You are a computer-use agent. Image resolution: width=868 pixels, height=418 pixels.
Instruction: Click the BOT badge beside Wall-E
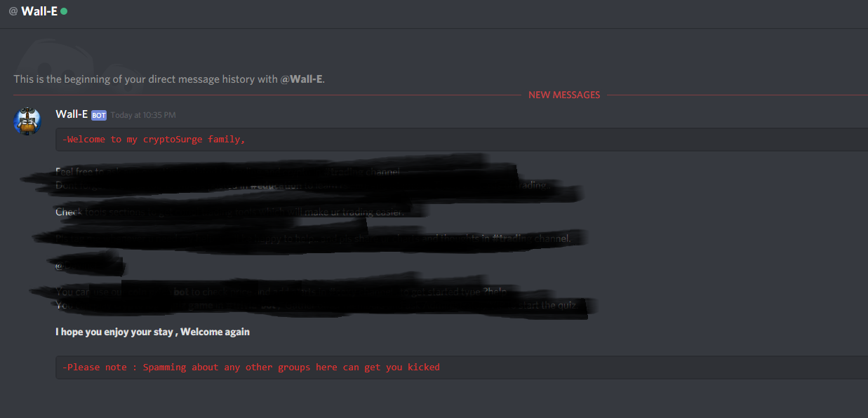[x=99, y=115]
